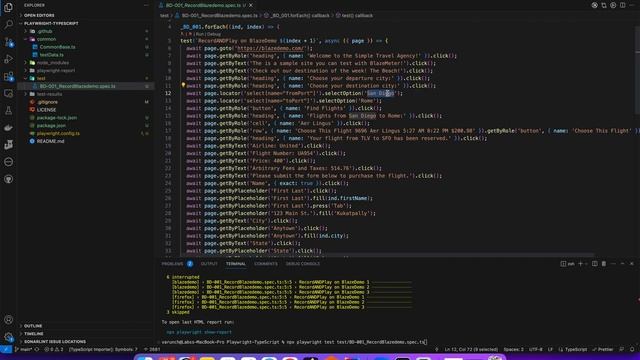Open the Manage gear icon
Image resolution: width=640 pixels, height=360 pixels.
point(8,337)
